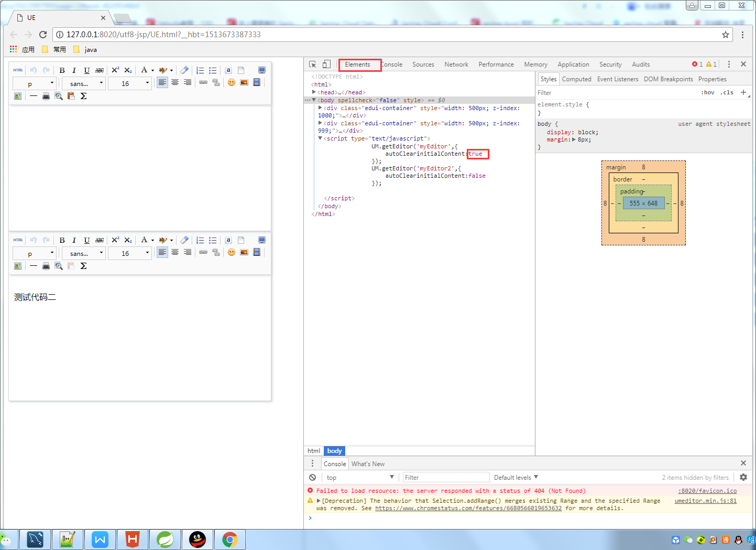This screenshot has height=550, width=756.
Task: Insert unordered list in the top editor
Action: click(x=213, y=70)
